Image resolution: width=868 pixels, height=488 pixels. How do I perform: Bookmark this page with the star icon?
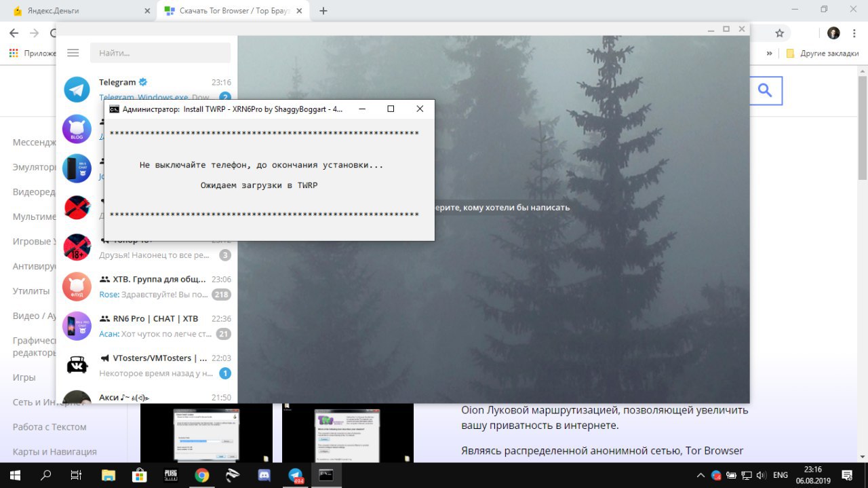[780, 33]
